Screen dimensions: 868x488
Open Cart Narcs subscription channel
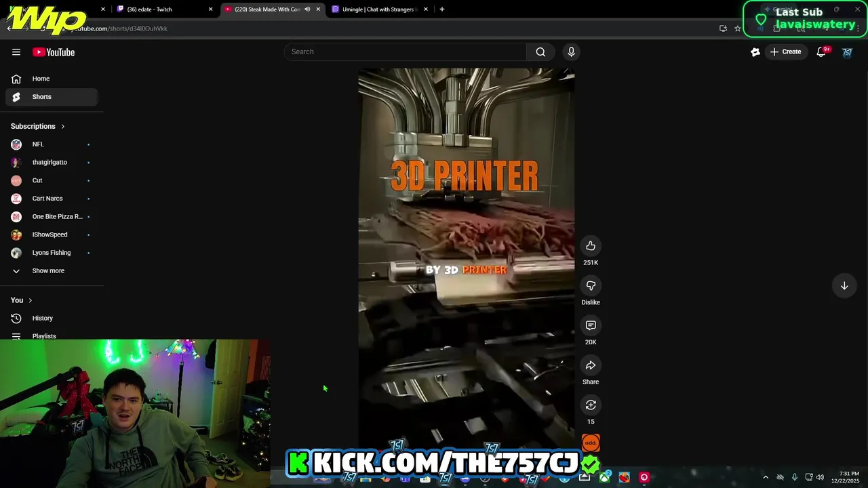52,199
